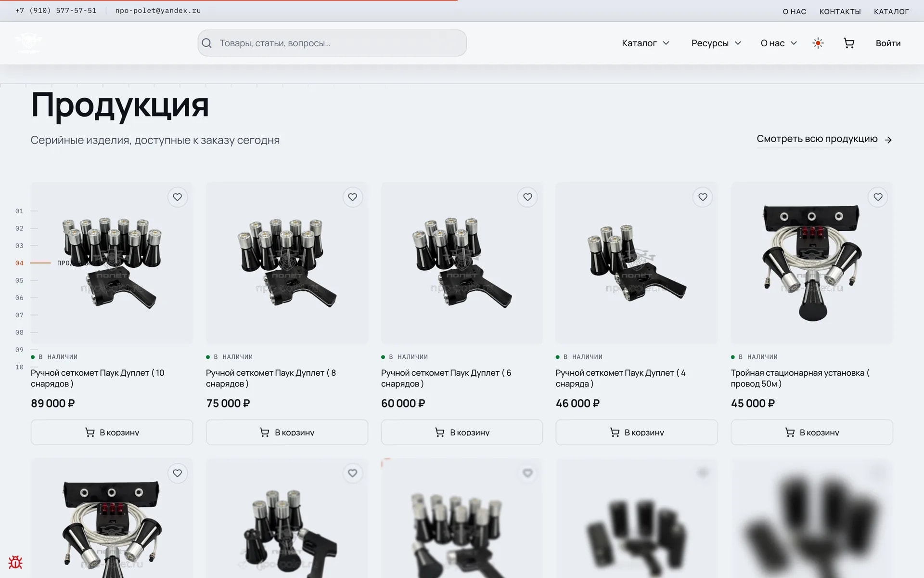Screen dimensions: 924x578
Task: Favorite the 10 снарядов сеткомет
Action: [x=178, y=197]
